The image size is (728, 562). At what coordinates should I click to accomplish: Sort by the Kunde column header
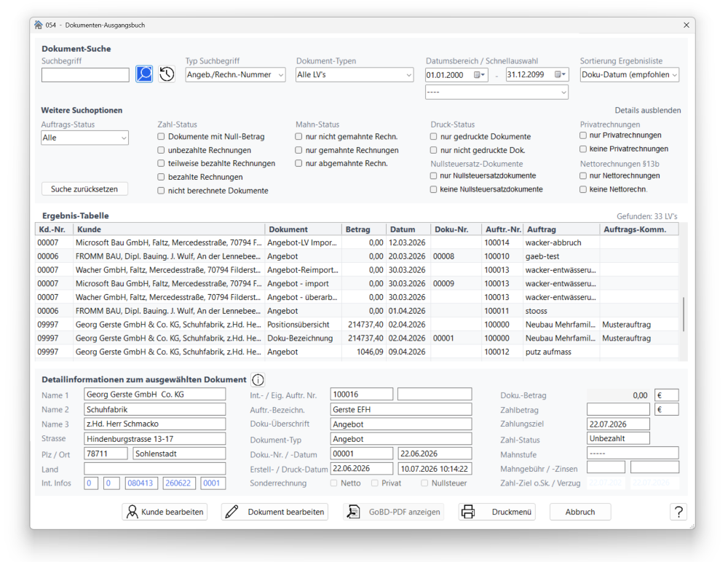coord(169,229)
